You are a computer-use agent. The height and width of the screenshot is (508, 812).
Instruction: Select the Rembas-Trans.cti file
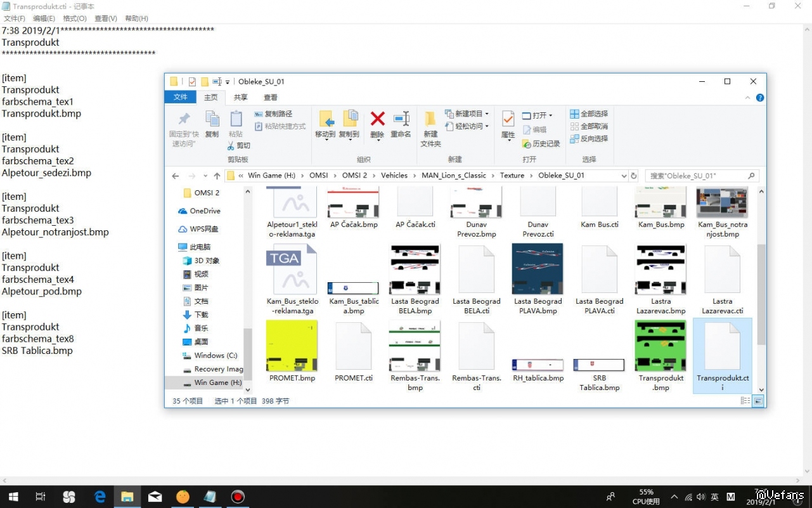477,356
